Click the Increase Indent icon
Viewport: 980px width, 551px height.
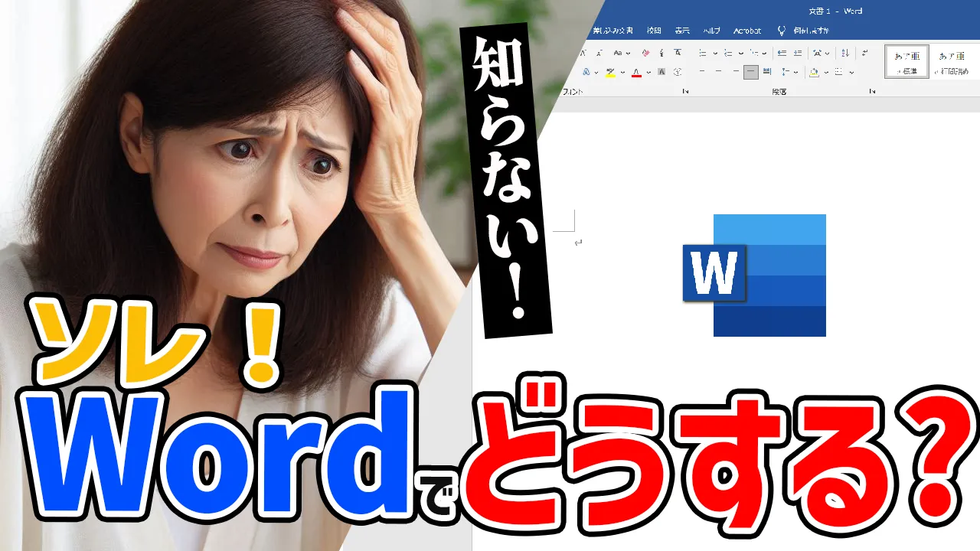(798, 53)
